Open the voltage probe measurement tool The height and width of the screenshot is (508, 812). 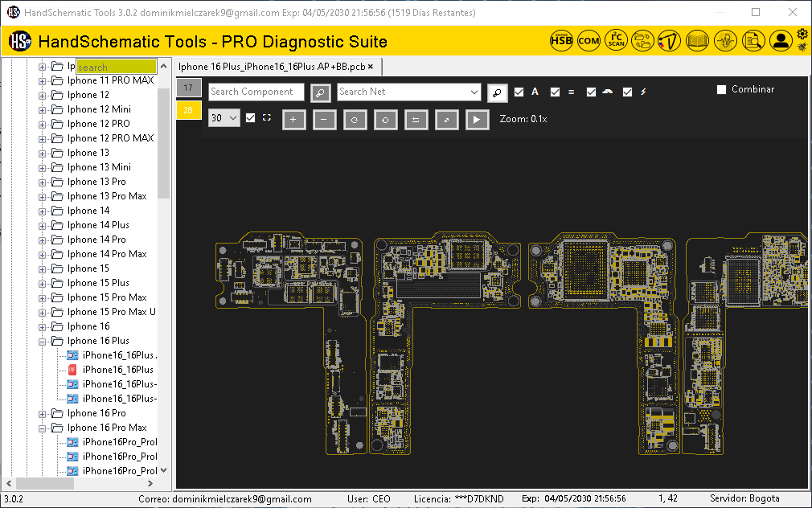click(669, 40)
